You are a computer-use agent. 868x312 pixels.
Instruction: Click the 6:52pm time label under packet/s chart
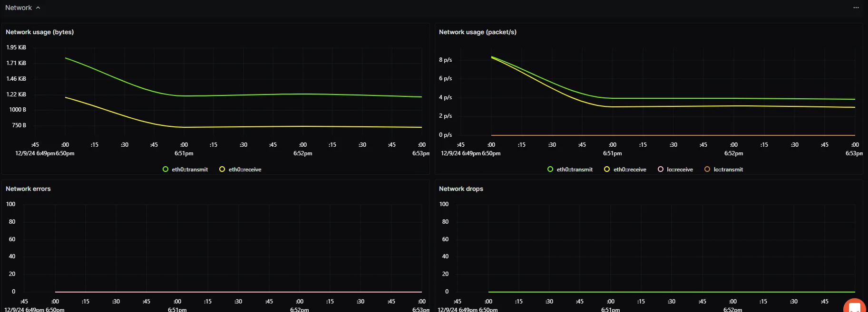(733, 153)
